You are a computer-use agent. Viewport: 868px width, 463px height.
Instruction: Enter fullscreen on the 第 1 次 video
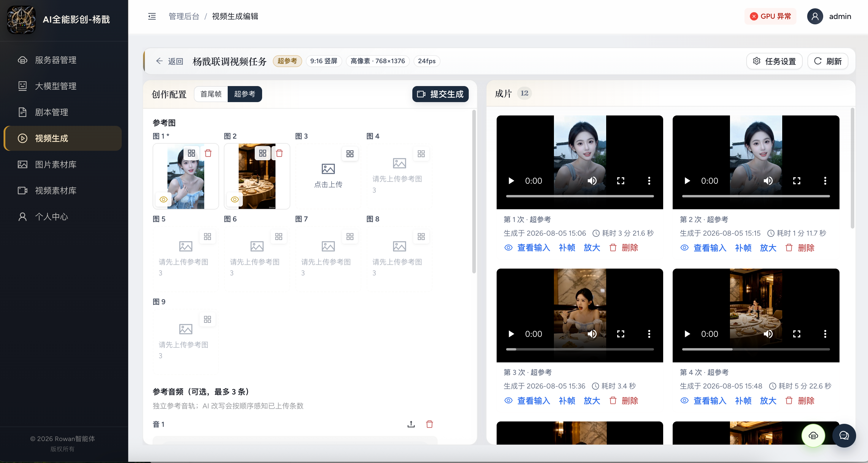[621, 181]
